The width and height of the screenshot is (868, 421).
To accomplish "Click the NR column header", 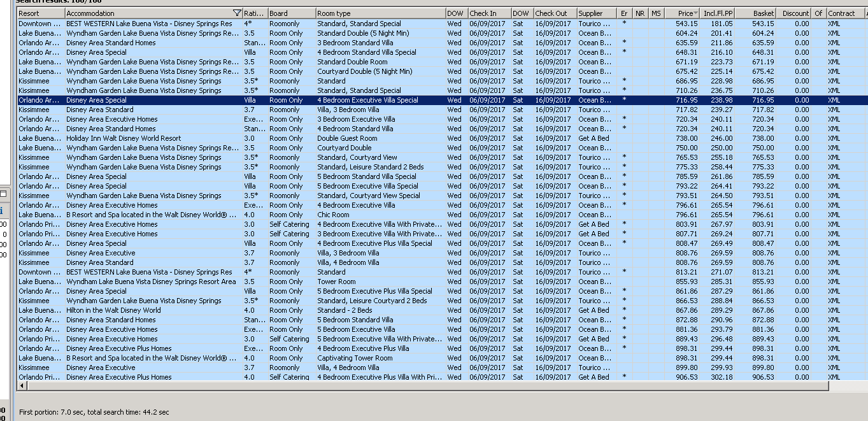I will 641,13.
